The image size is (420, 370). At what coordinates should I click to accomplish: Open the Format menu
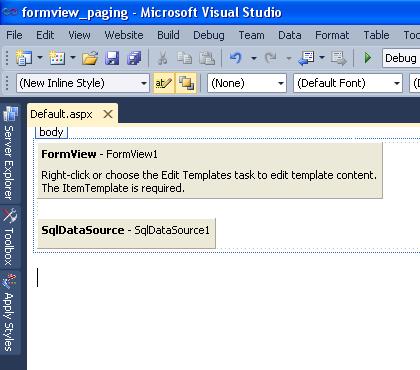click(x=332, y=35)
